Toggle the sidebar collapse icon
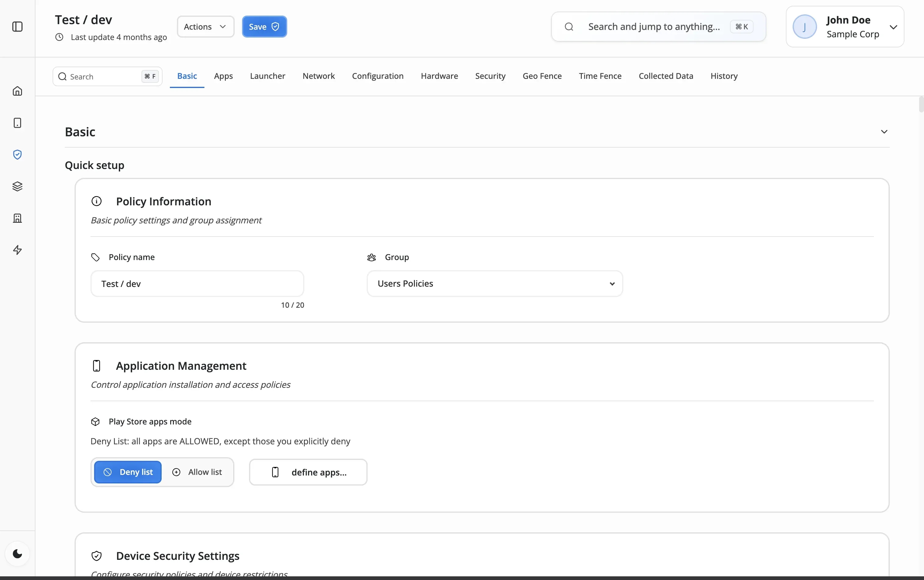Viewport: 924px width, 580px height. [x=18, y=27]
